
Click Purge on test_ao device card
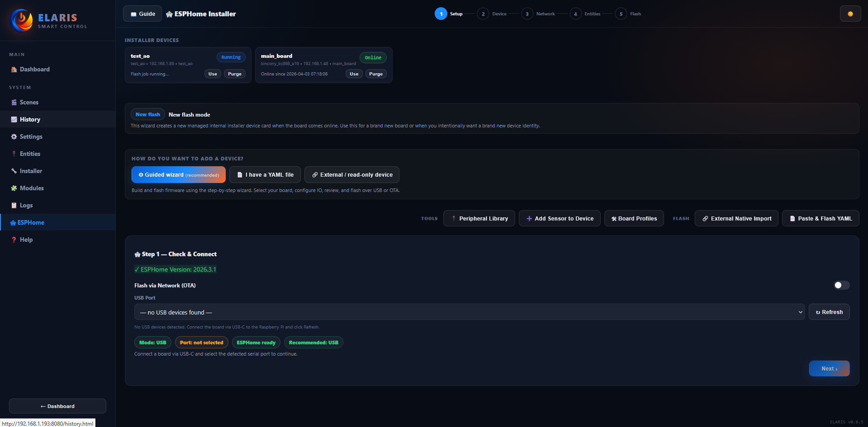(x=235, y=74)
